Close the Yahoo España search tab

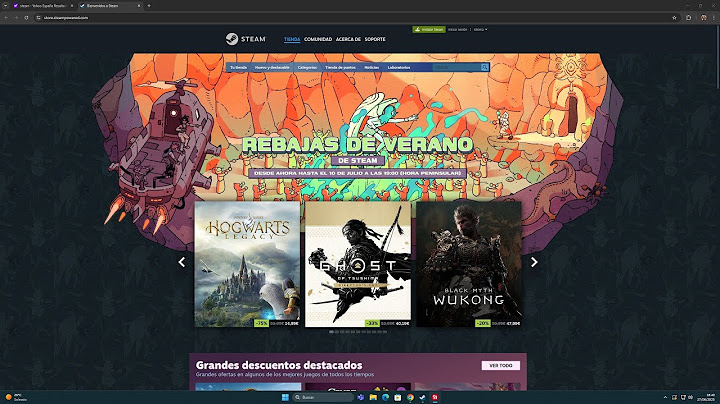[72, 6]
